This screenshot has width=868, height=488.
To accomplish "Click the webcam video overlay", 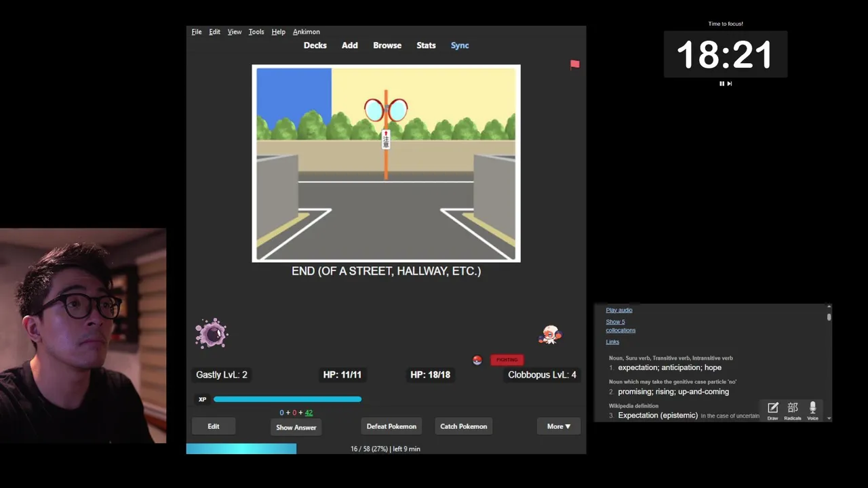I will pyautogui.click(x=83, y=335).
